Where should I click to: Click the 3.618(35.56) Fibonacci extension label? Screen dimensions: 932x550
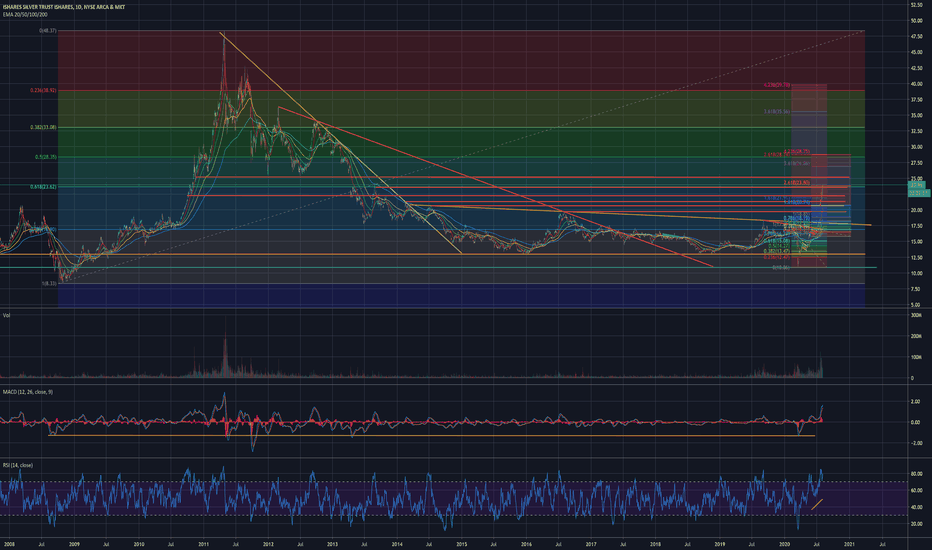(x=777, y=111)
